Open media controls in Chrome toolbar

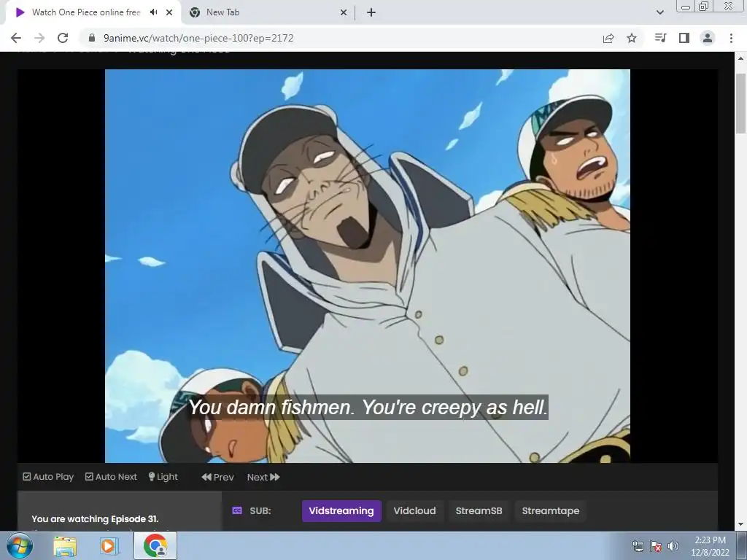pos(661,38)
